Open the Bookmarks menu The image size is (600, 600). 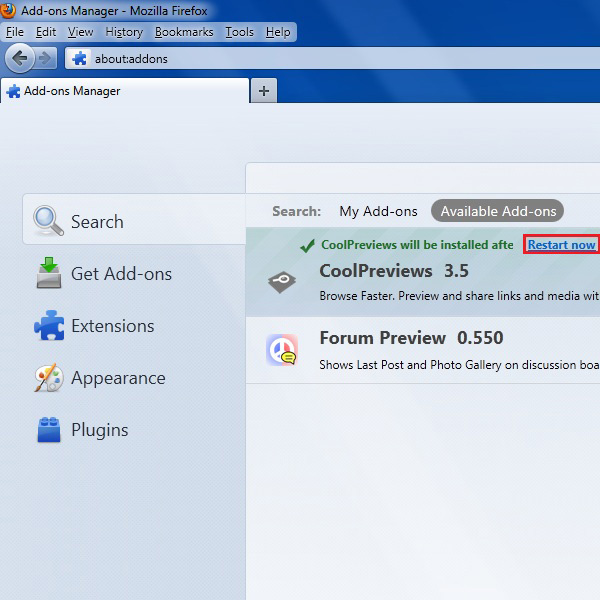(184, 32)
